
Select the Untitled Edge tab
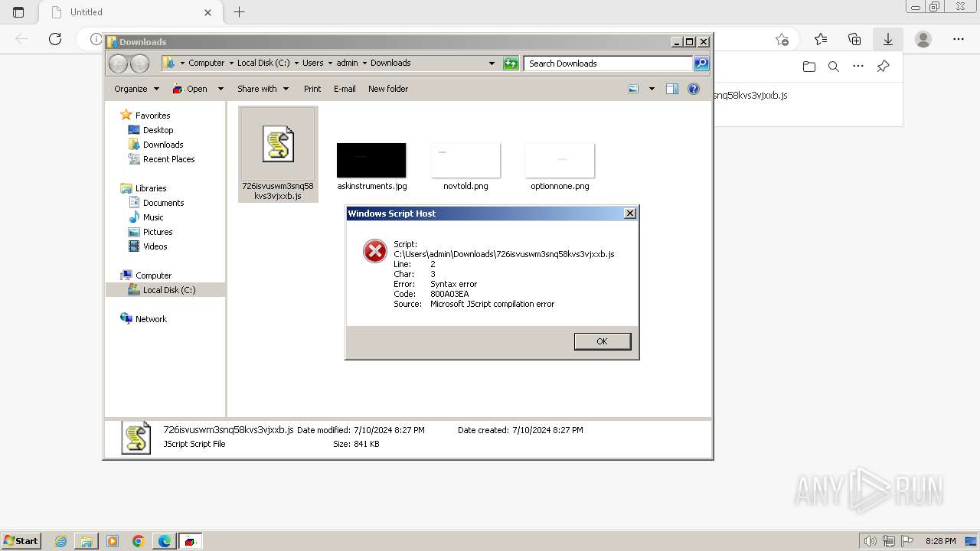(x=131, y=12)
